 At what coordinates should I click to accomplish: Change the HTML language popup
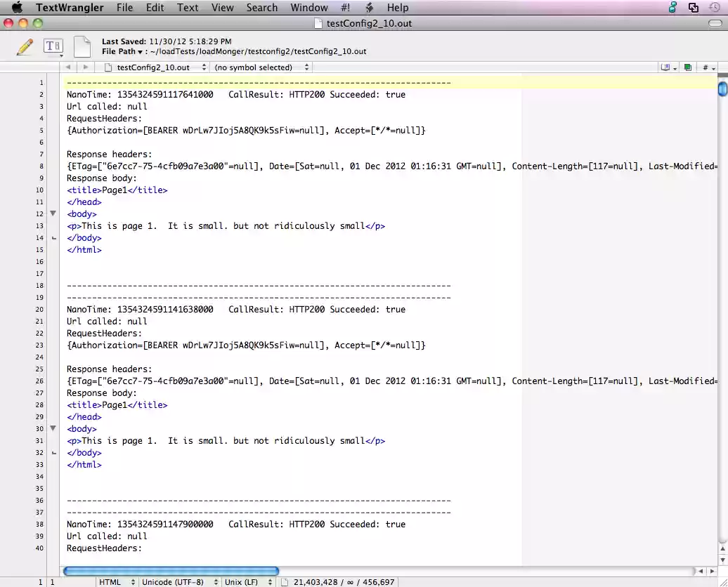point(117,582)
